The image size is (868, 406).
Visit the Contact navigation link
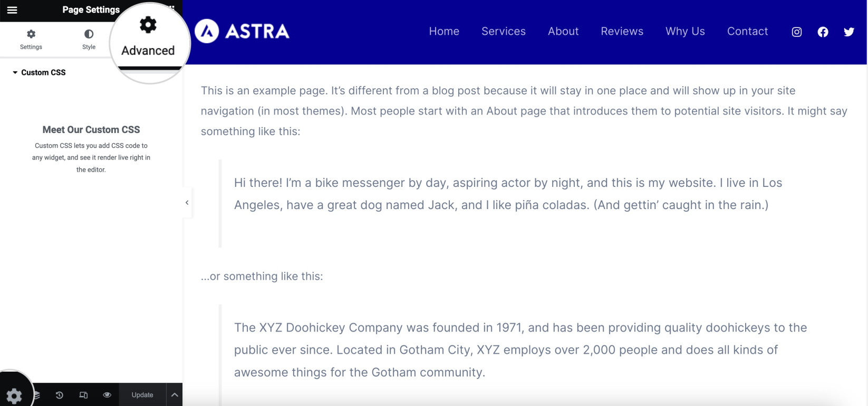[x=747, y=31]
